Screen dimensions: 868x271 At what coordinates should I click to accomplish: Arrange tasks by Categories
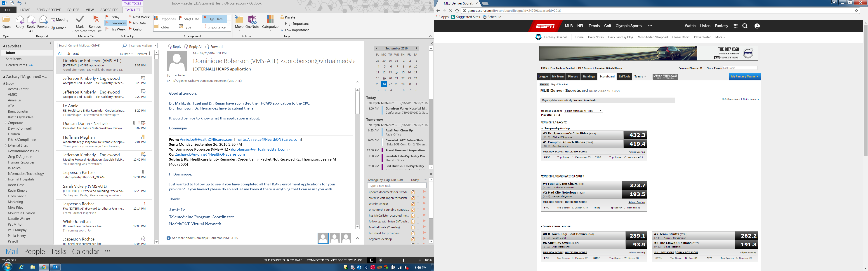(x=165, y=19)
